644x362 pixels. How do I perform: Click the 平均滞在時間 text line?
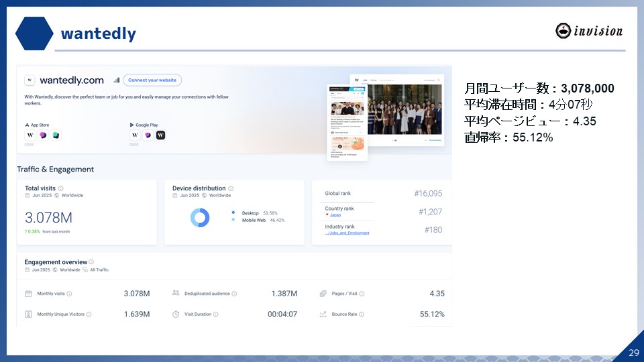[529, 105]
